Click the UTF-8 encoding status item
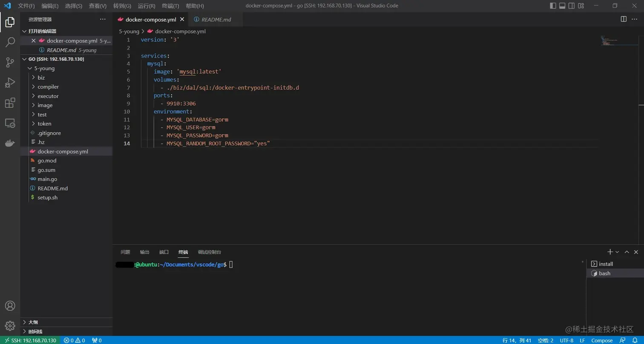This screenshot has height=344, width=644. (x=566, y=340)
